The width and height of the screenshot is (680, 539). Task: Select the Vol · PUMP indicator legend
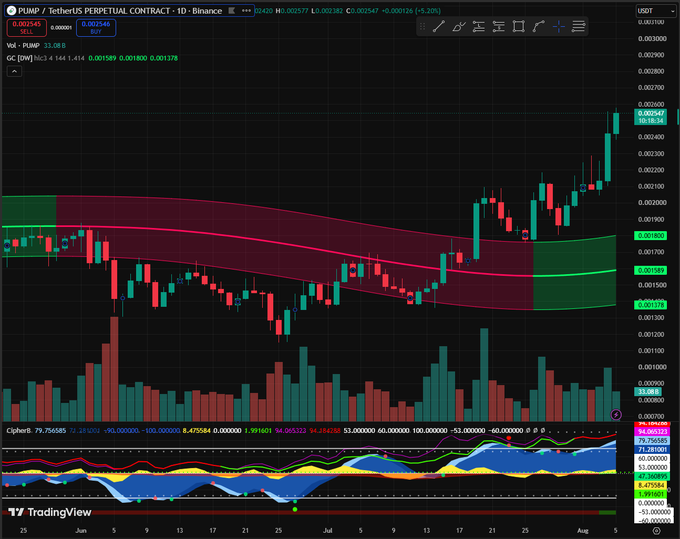pos(23,46)
